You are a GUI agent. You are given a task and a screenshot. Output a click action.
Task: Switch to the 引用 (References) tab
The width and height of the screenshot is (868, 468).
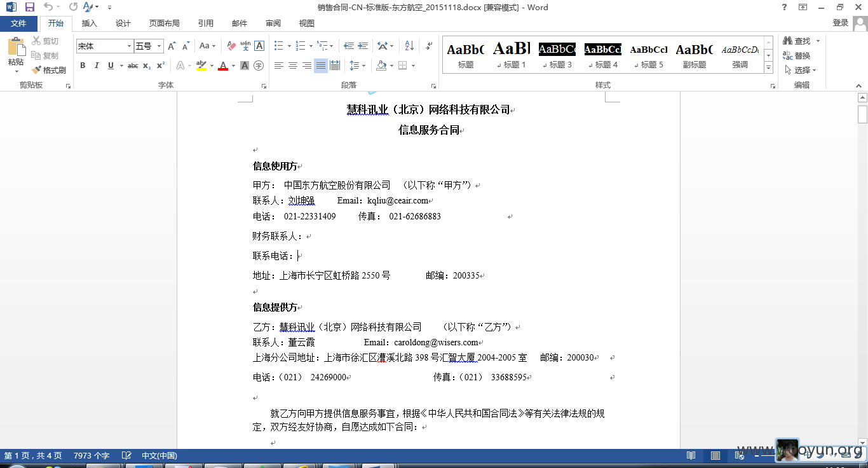(206, 23)
